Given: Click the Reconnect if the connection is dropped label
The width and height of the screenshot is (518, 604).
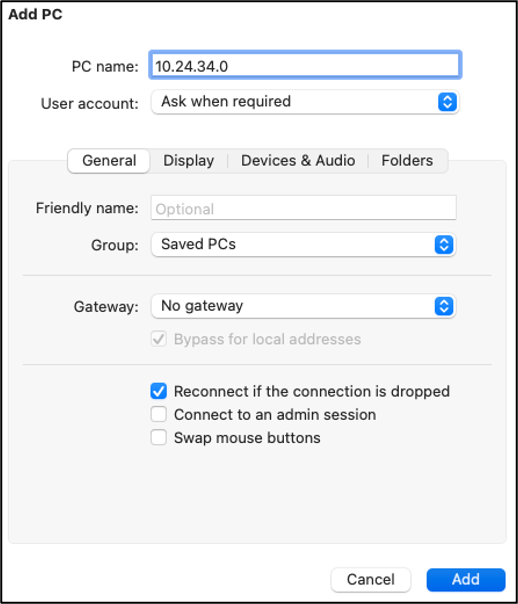Looking at the screenshot, I should [312, 391].
